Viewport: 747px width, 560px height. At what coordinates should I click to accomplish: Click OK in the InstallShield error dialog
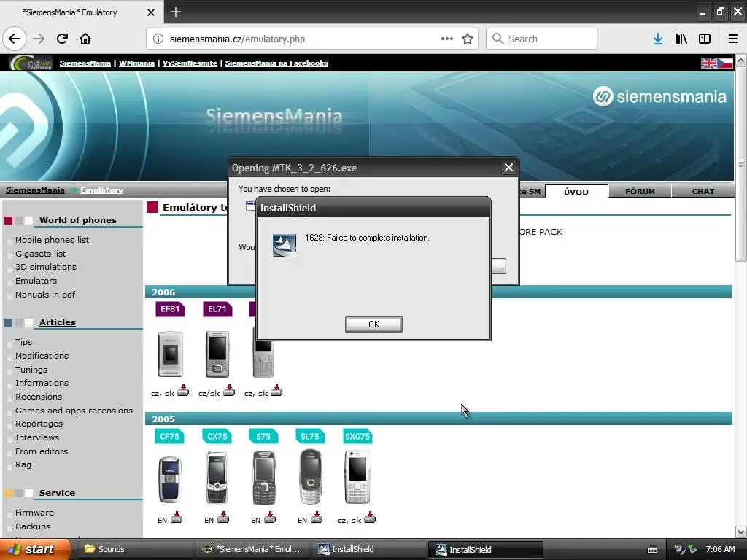(x=373, y=324)
